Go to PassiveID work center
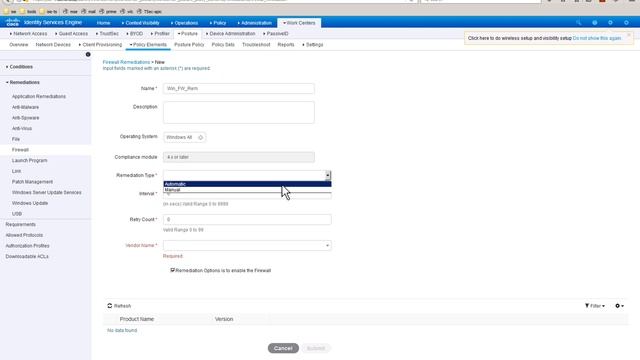The width and height of the screenshot is (640, 360). point(276,33)
